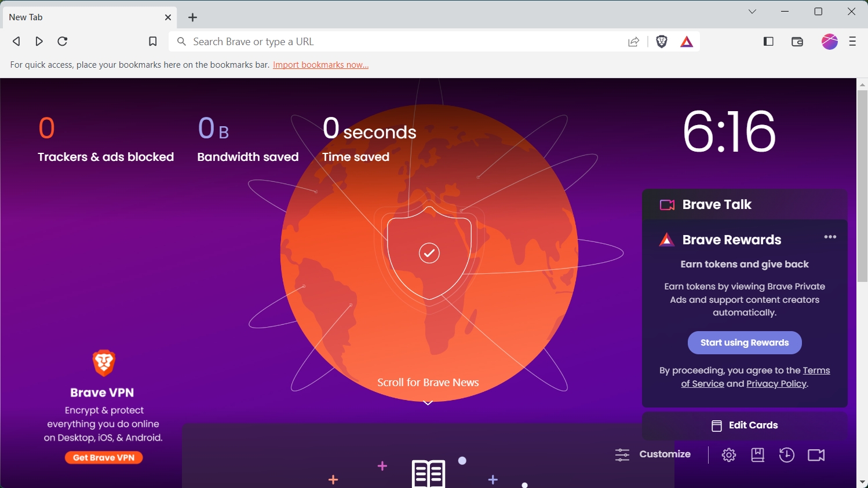Open the Privacy Policy link
The image size is (868, 488).
point(776,384)
